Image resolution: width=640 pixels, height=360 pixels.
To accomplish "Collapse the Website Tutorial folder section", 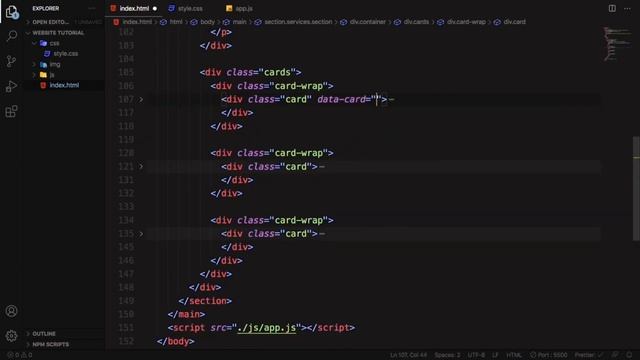I will tap(58, 33).
